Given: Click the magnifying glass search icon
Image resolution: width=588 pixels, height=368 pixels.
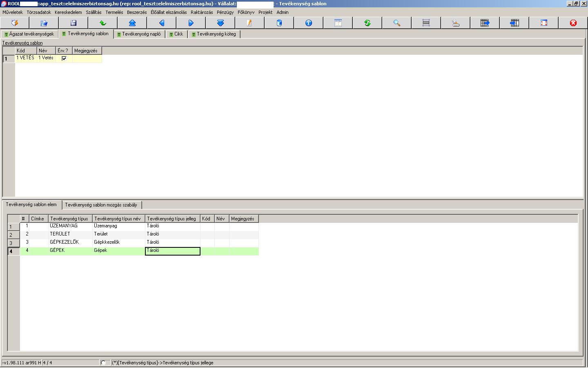Looking at the screenshot, I should pyautogui.click(x=397, y=23).
